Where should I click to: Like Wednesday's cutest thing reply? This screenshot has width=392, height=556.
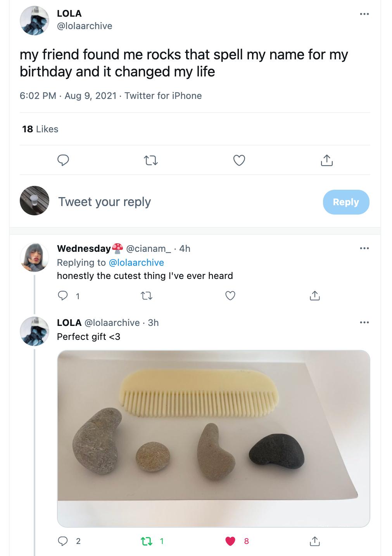click(x=230, y=296)
